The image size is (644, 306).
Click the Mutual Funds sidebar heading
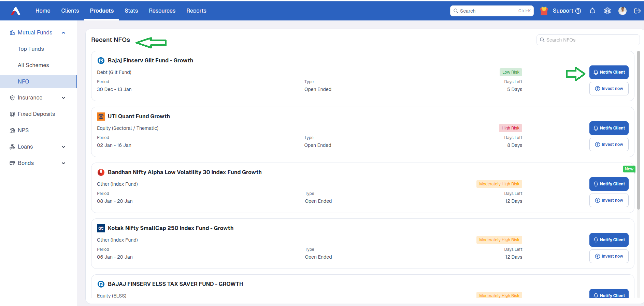35,33
